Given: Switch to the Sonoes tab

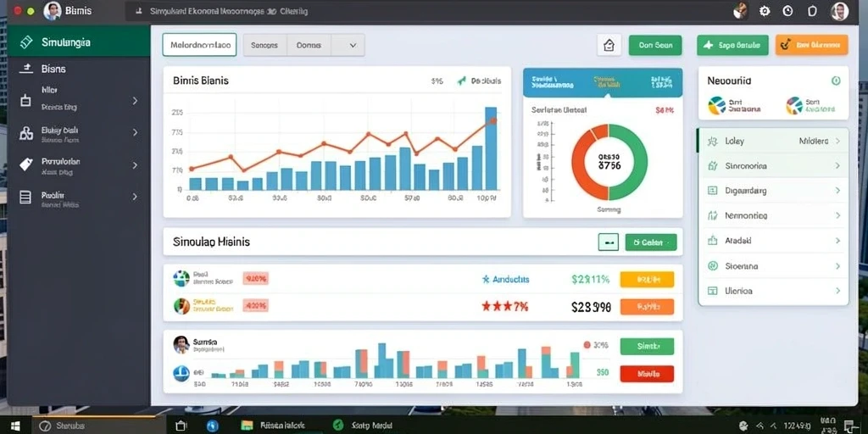Looking at the screenshot, I should 264,46.
